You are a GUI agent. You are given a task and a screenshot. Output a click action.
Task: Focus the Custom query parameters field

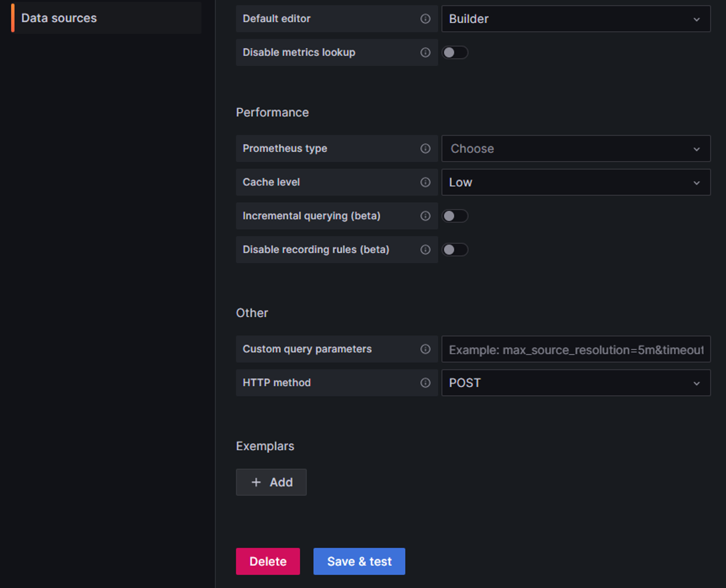[575, 349]
